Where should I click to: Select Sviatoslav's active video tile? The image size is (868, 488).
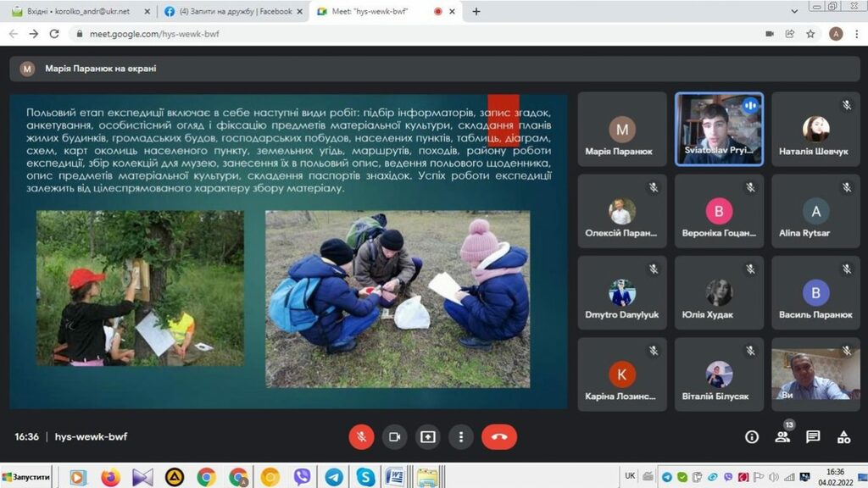pyautogui.click(x=719, y=129)
